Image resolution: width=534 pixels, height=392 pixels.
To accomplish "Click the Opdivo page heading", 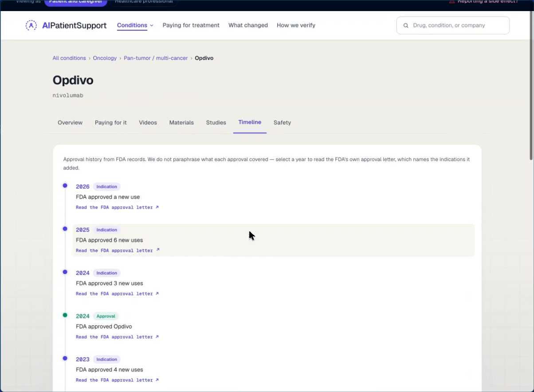I will tap(73, 80).
